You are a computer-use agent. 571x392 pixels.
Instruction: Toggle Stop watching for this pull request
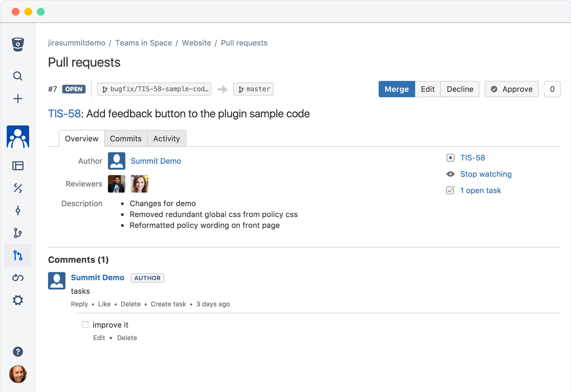(x=486, y=174)
